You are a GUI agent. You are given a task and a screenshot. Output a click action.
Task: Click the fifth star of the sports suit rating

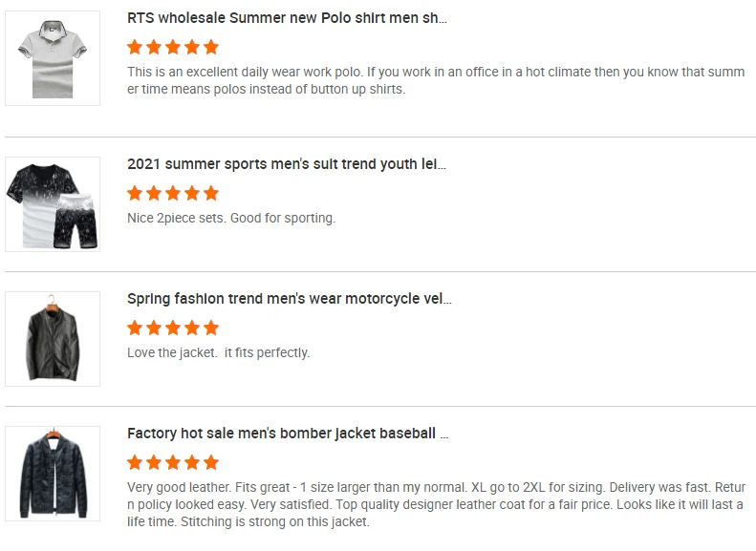click(211, 193)
